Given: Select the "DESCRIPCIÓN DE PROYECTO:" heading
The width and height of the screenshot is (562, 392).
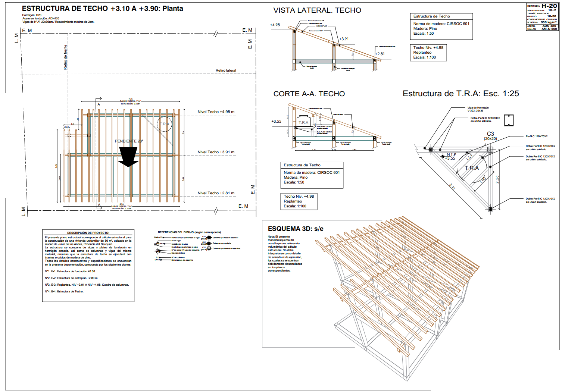Looking at the screenshot, I should 88,233.
